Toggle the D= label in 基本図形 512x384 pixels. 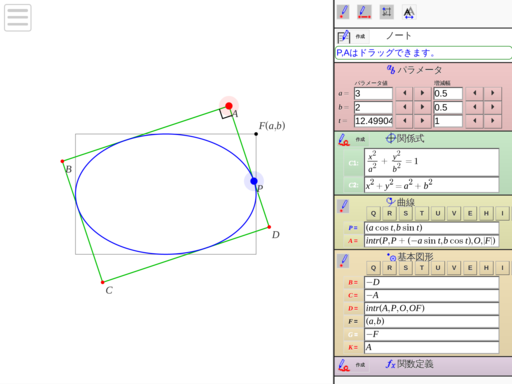click(x=353, y=308)
